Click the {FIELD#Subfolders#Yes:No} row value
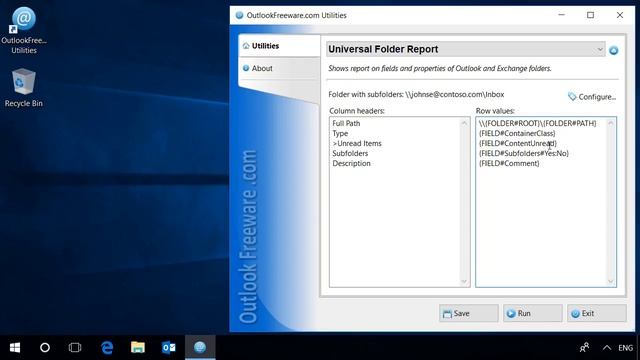The height and width of the screenshot is (360, 640). [524, 153]
